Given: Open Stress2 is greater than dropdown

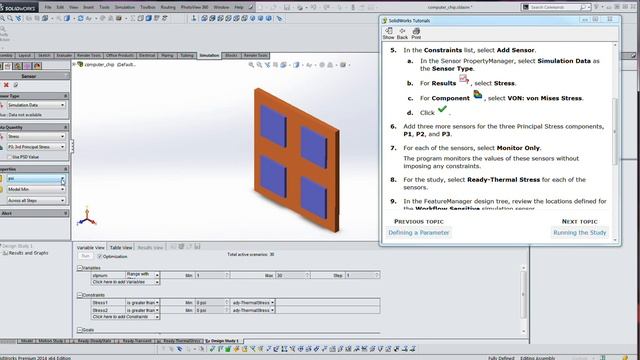Looking at the screenshot, I should 142,310.
